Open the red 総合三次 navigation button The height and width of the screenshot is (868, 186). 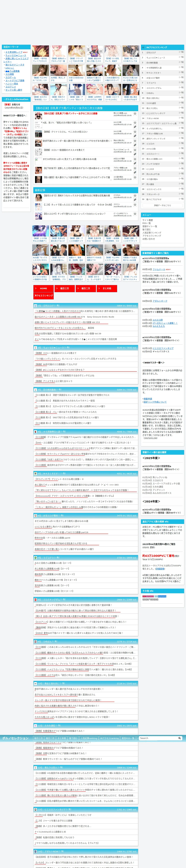pos(64,288)
